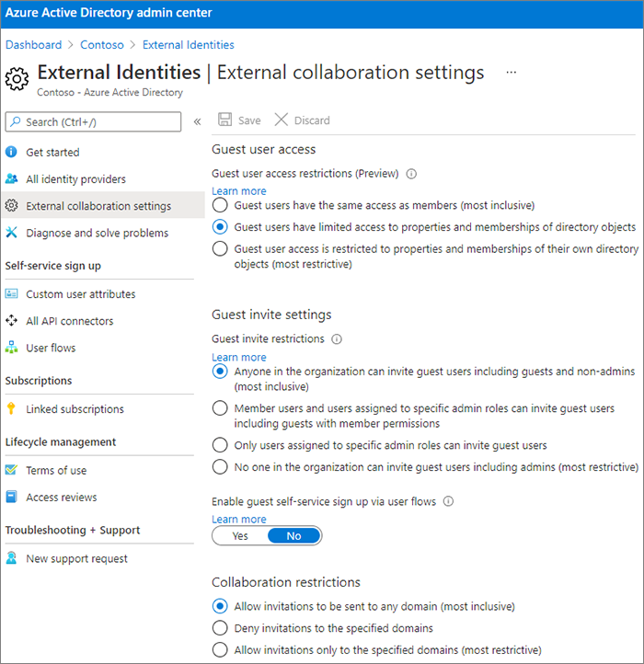
Task: Go to External Identities breadcrumb
Action: (x=189, y=45)
